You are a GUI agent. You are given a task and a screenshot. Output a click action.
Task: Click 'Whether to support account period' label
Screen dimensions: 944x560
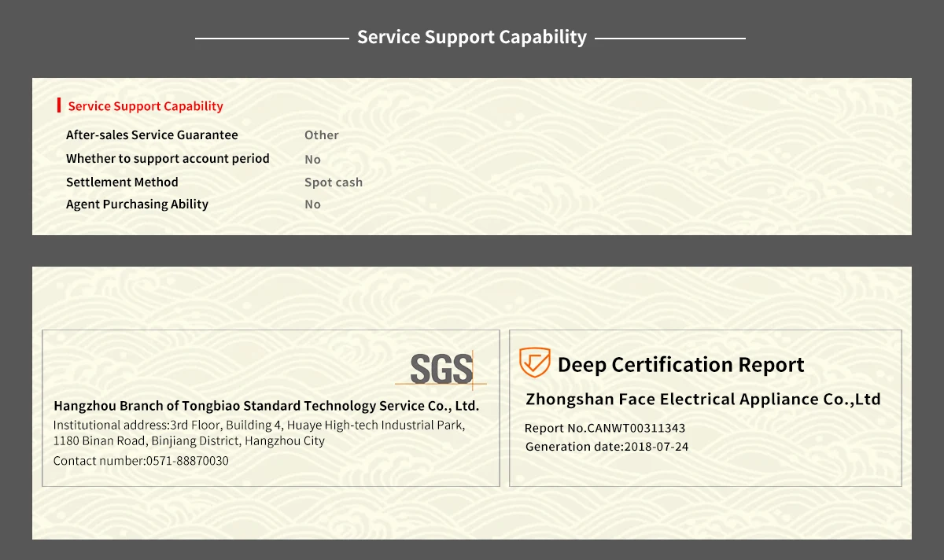[168, 159]
